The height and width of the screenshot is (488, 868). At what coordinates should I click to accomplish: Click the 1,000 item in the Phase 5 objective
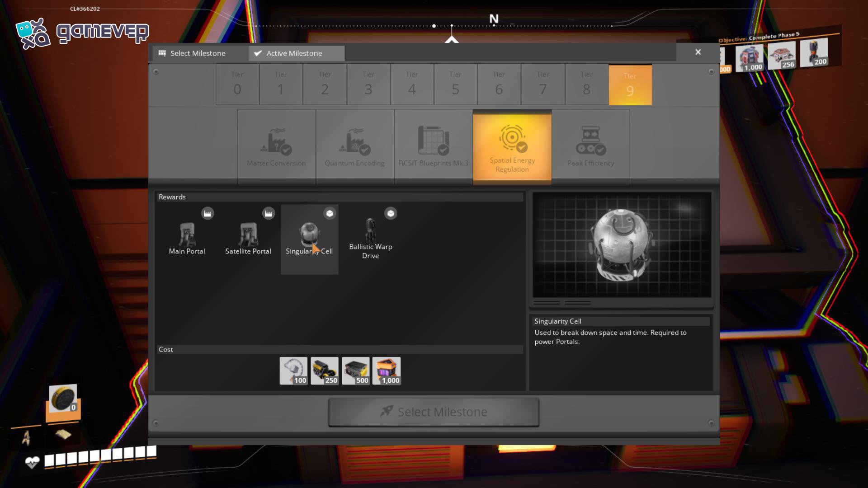click(750, 59)
